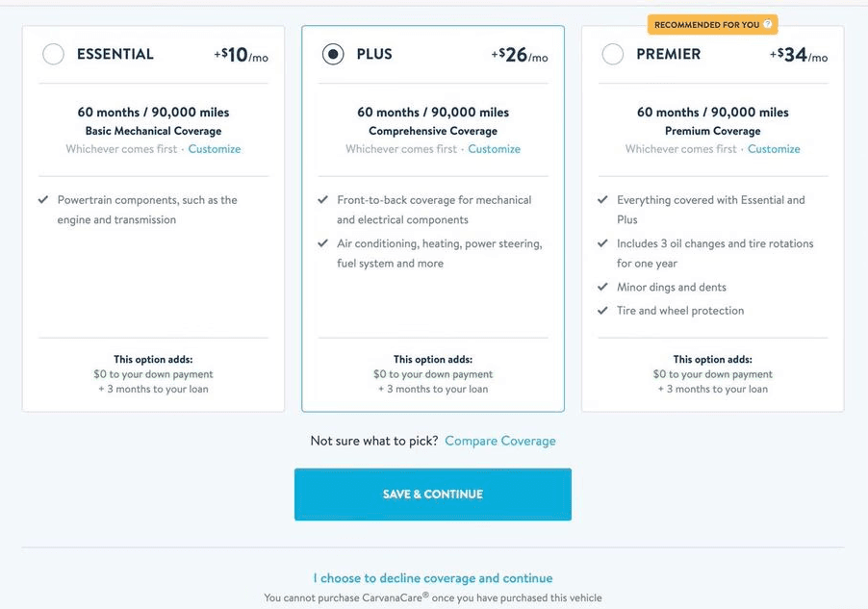Click the question mark icon on Recommended badge
868x609 pixels.
point(767,24)
